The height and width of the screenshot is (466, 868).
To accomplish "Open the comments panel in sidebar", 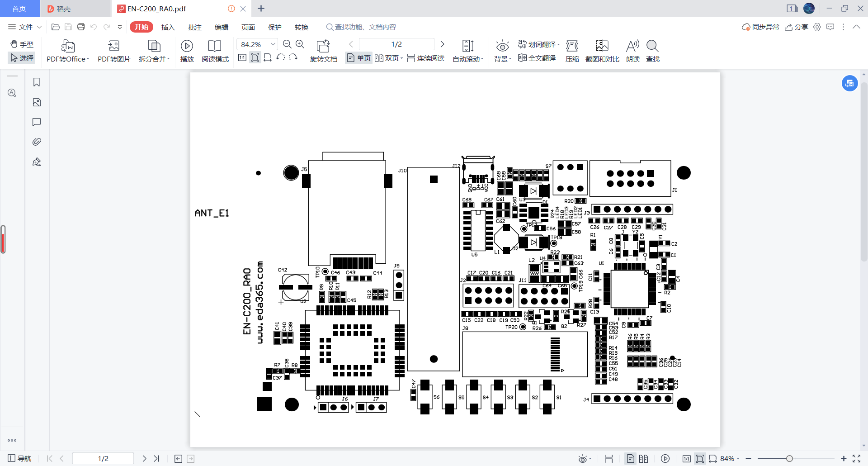I will click(x=37, y=122).
